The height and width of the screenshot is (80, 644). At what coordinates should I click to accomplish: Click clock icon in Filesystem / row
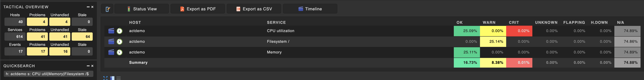(120, 42)
